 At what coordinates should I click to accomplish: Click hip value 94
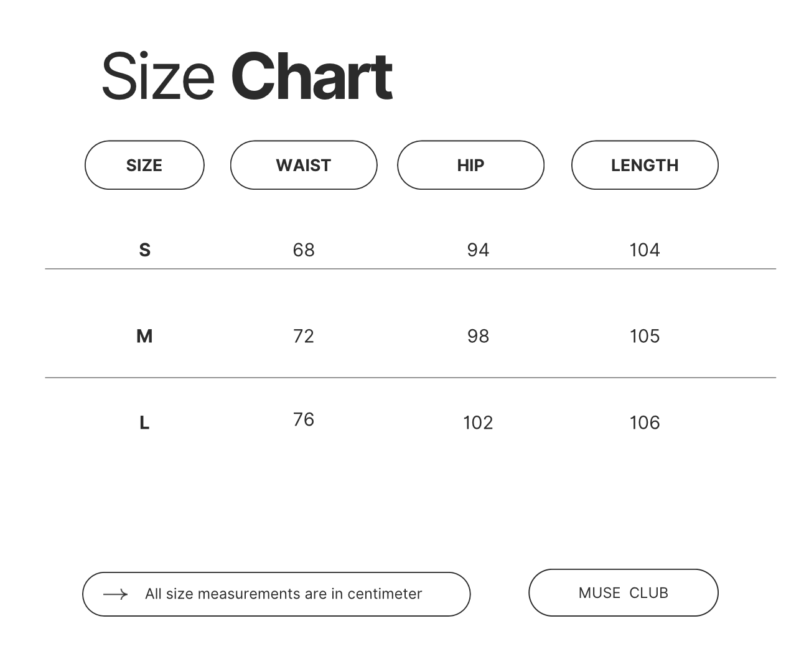click(478, 250)
